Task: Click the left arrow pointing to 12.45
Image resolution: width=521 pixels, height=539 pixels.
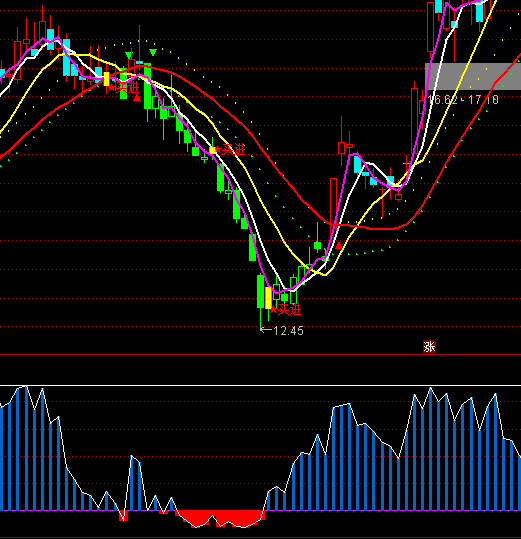Action: 266,330
